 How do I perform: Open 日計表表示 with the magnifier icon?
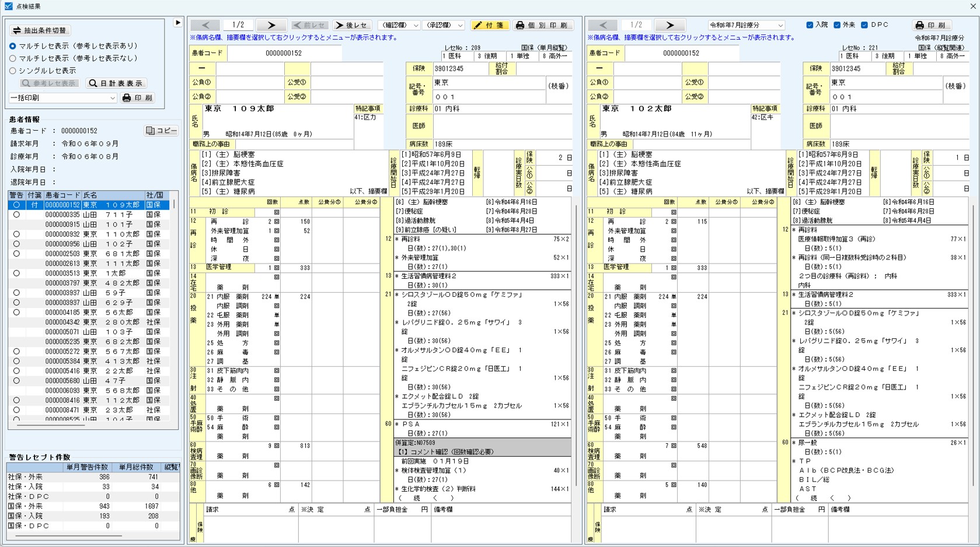pyautogui.click(x=116, y=83)
